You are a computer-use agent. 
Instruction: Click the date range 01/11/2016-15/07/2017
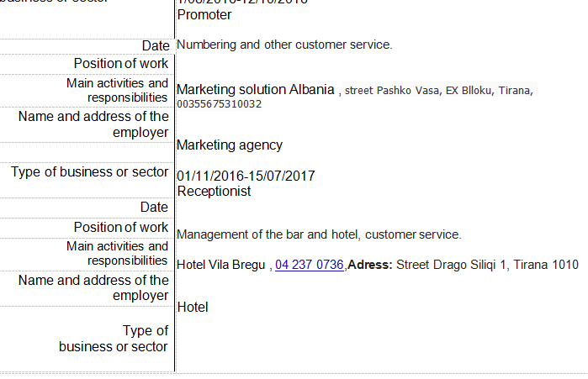tap(246, 176)
